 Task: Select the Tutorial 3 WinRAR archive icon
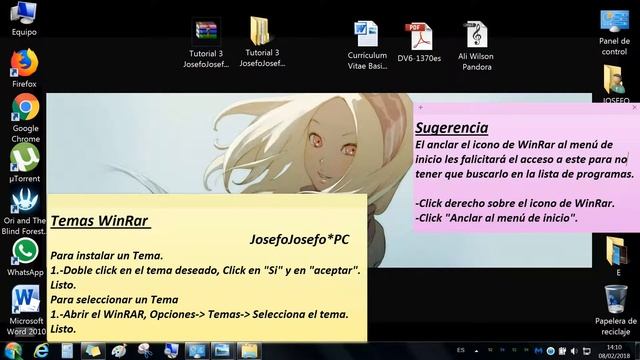[206, 43]
